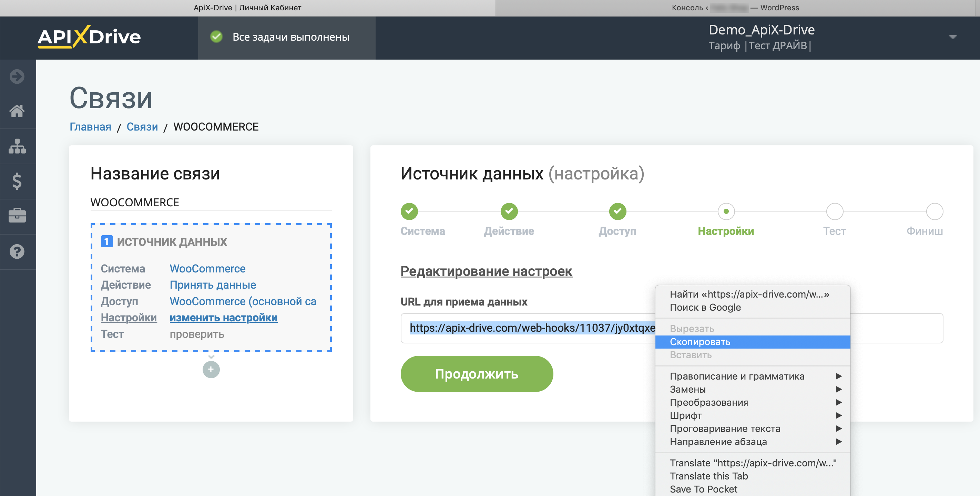Click the ИСТОЧНИК ДАННЫХ block header
Screen dimensions: 980x496
pos(172,241)
